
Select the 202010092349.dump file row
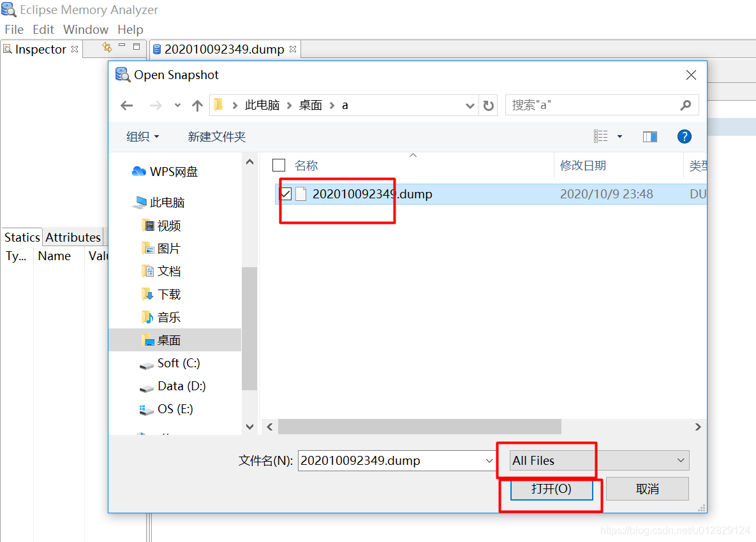491,194
